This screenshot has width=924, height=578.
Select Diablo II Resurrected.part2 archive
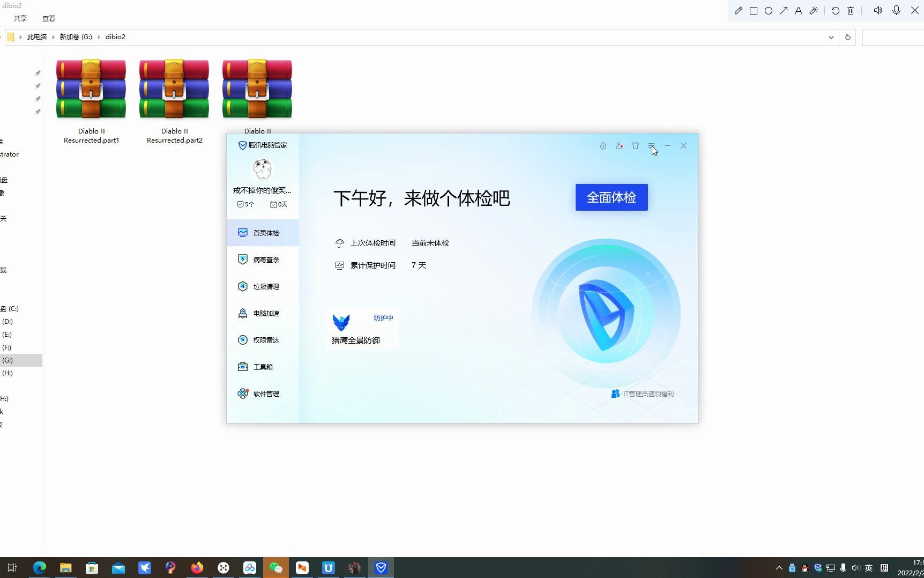[x=174, y=102]
